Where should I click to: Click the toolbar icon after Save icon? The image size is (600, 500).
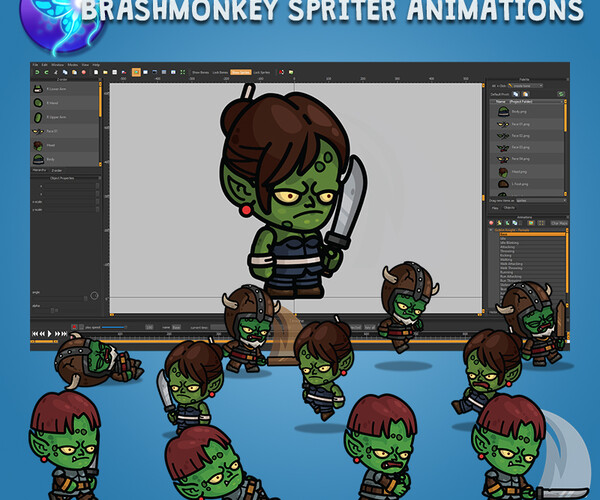coord(124,72)
